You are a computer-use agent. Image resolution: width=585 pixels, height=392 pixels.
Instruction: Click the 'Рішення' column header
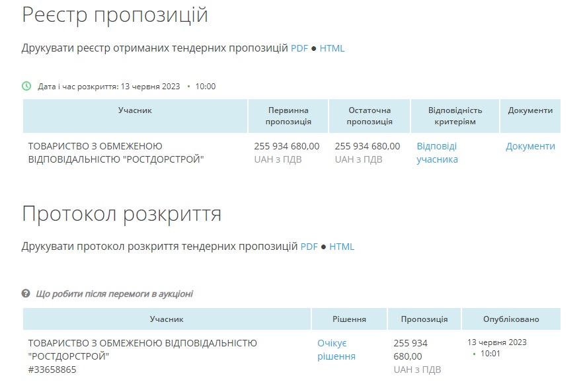coord(349,319)
